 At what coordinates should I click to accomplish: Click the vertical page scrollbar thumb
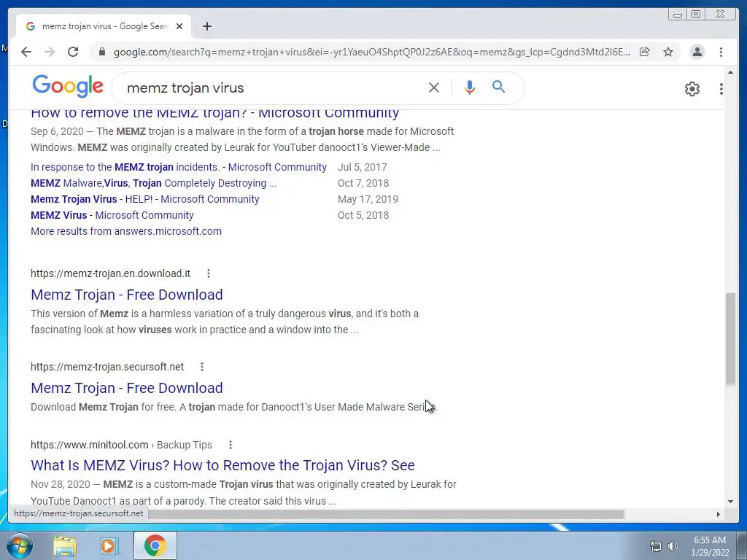tap(730, 338)
